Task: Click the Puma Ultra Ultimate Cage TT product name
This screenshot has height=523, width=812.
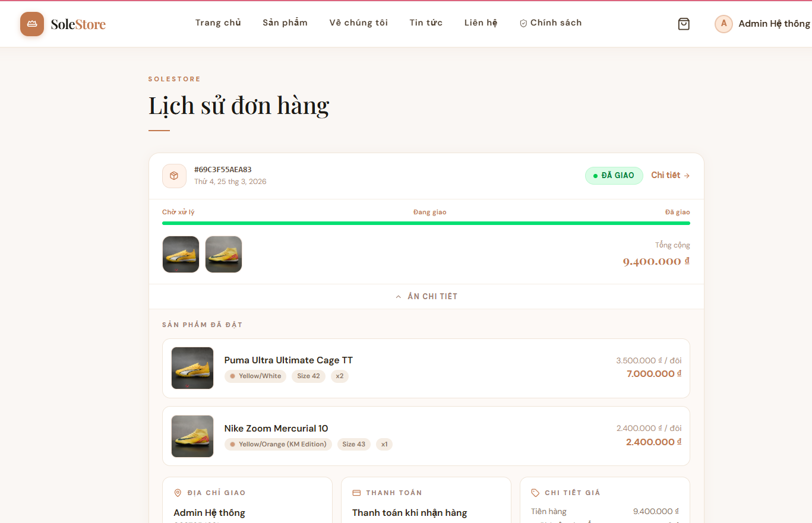Action: 289,360
